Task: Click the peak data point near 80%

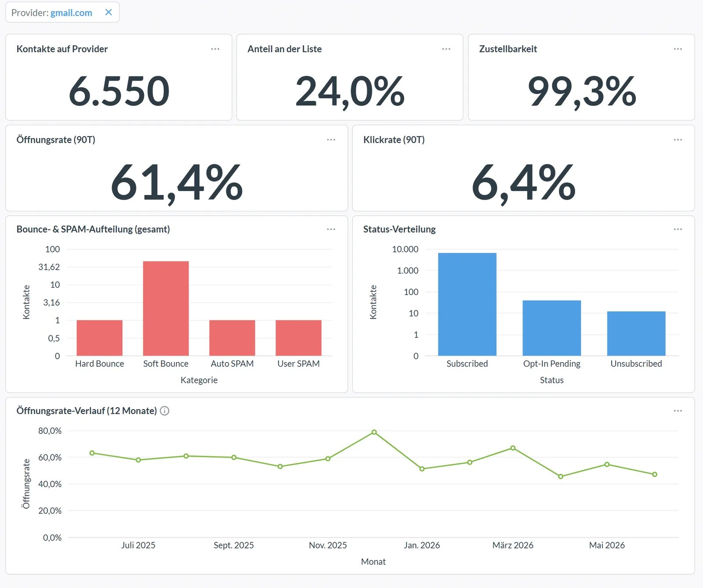Action: click(x=374, y=432)
